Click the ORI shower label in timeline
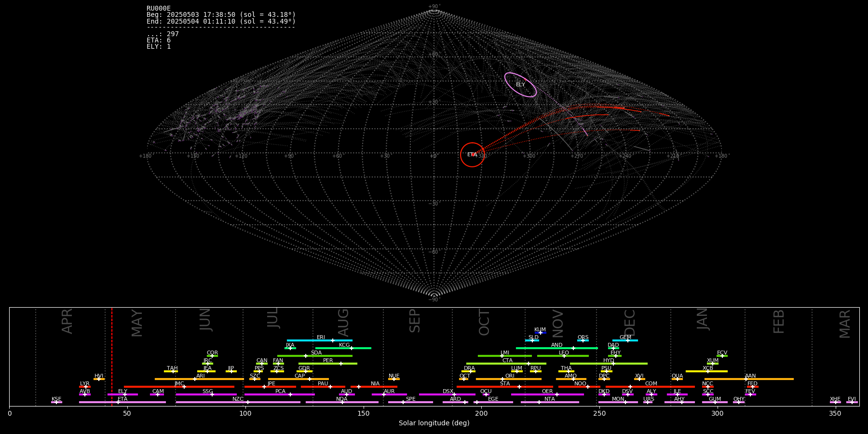The width and height of the screenshot is (868, 434). [510, 376]
